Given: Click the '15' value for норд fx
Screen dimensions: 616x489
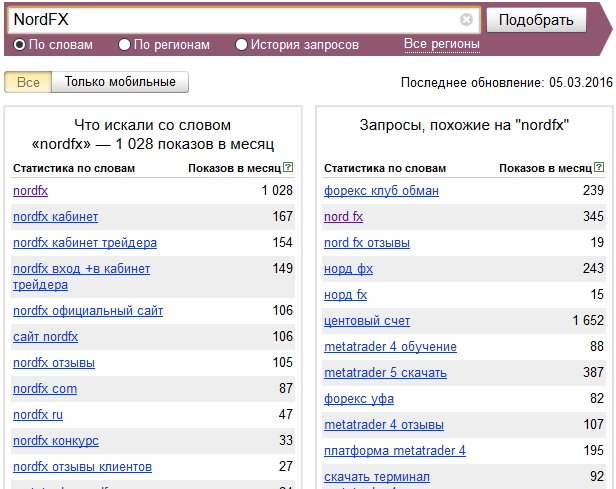Looking at the screenshot, I should point(598,295).
